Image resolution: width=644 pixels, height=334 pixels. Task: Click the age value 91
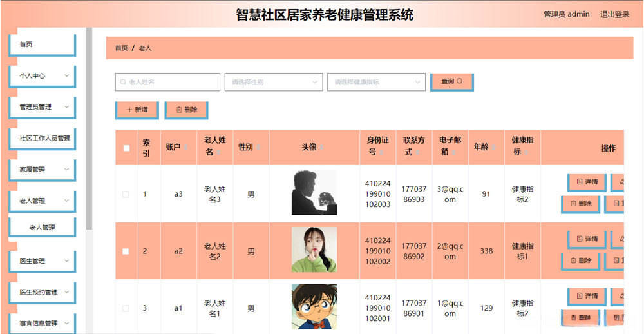click(486, 194)
